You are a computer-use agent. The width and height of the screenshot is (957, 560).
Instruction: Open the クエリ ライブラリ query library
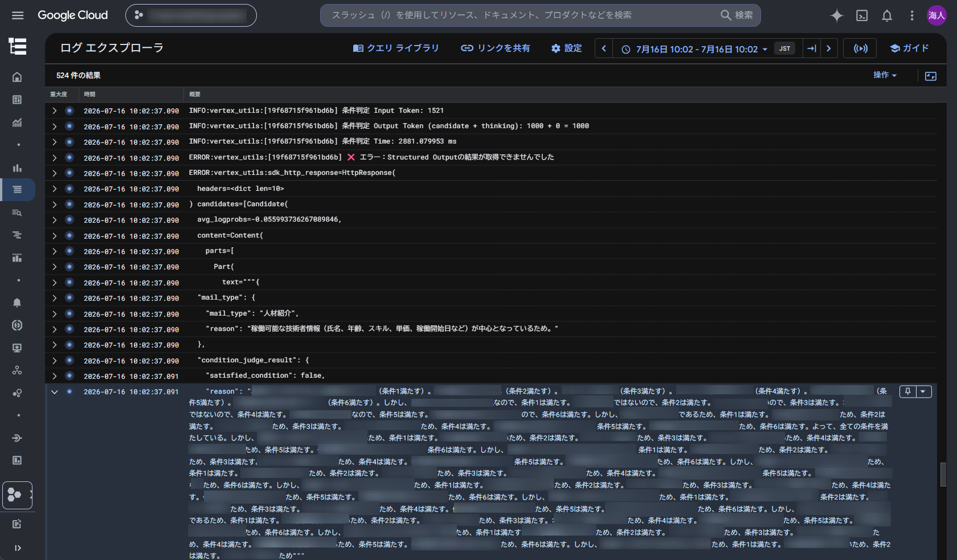click(x=396, y=48)
